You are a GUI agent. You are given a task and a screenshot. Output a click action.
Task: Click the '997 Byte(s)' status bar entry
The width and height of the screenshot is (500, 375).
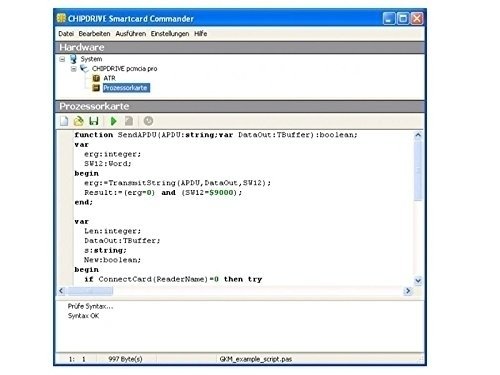pos(125,359)
